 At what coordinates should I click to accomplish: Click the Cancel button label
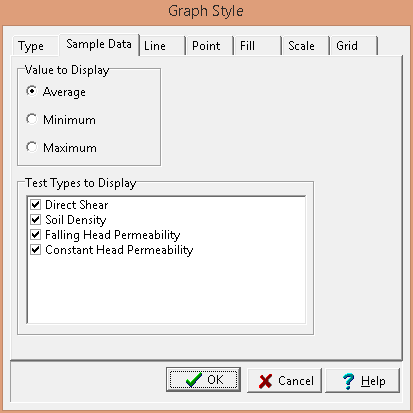(x=296, y=381)
